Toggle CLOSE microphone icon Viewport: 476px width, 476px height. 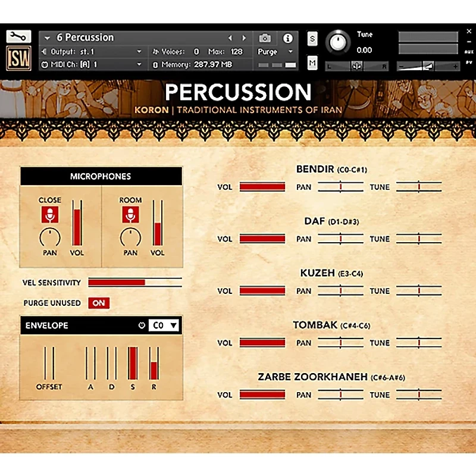(50, 215)
